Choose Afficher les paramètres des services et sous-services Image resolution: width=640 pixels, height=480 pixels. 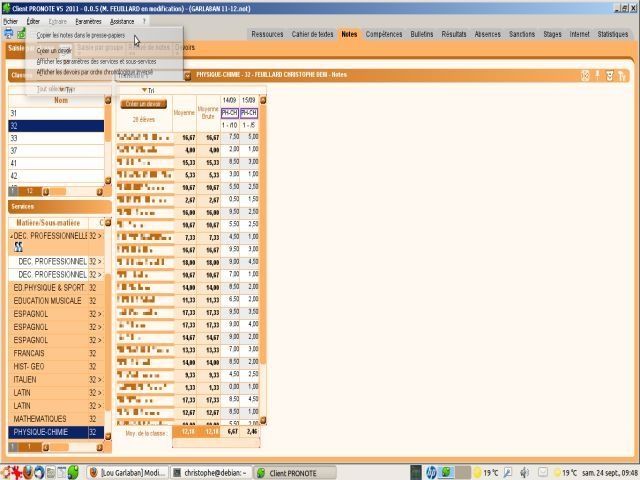click(96, 62)
